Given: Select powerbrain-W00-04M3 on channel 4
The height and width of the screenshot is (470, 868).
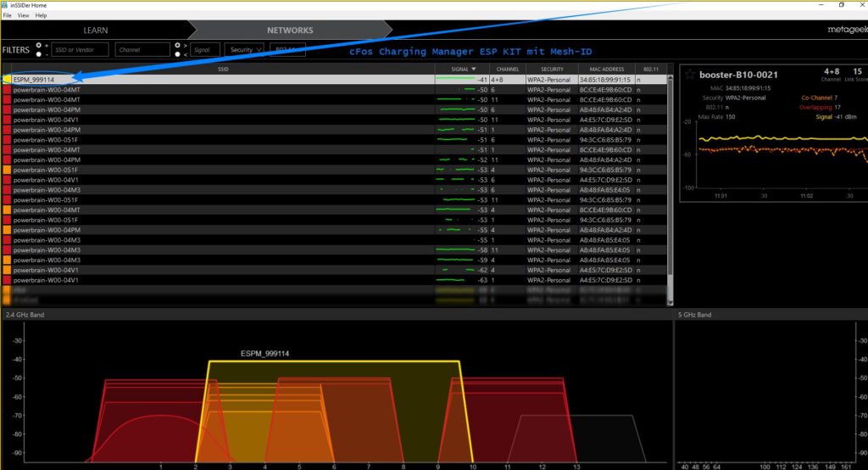Looking at the screenshot, I should pyautogui.click(x=334, y=260).
